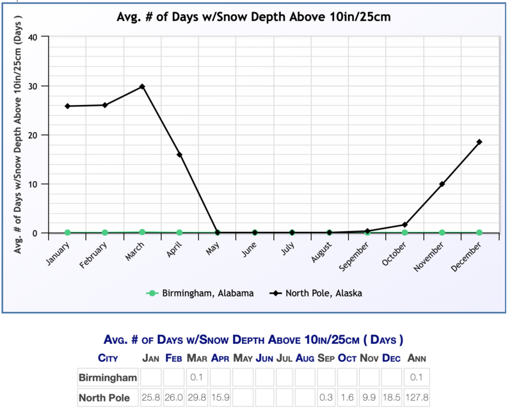Click the Feb column header

(x=173, y=359)
